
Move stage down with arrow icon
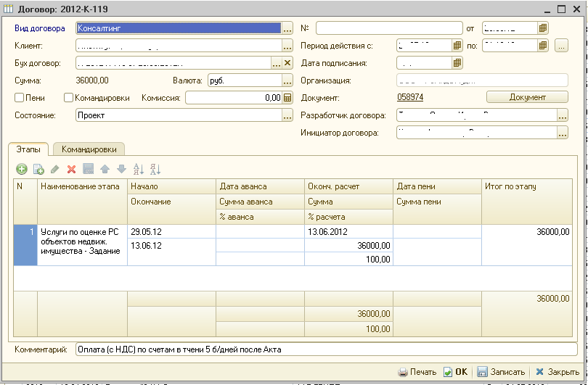tap(121, 169)
